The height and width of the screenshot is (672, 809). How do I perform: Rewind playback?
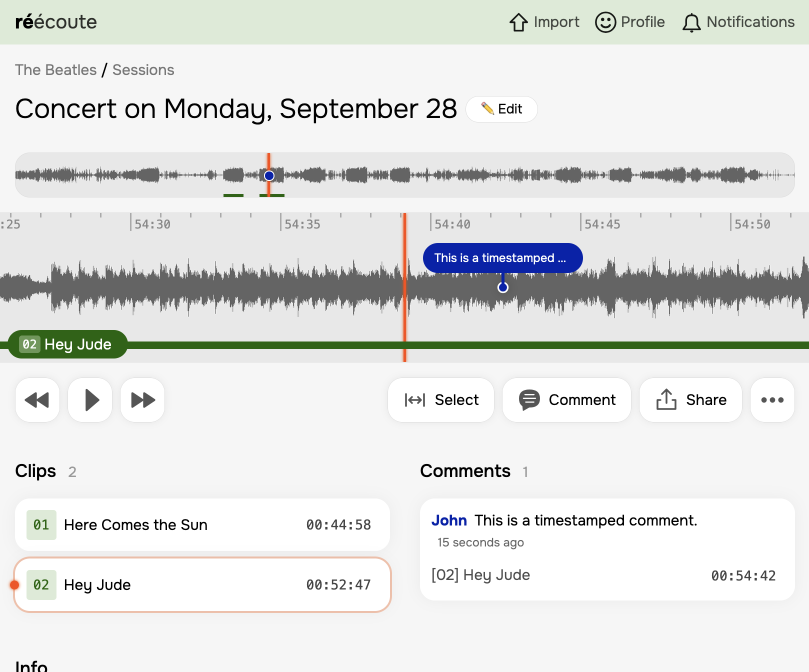[x=37, y=400]
